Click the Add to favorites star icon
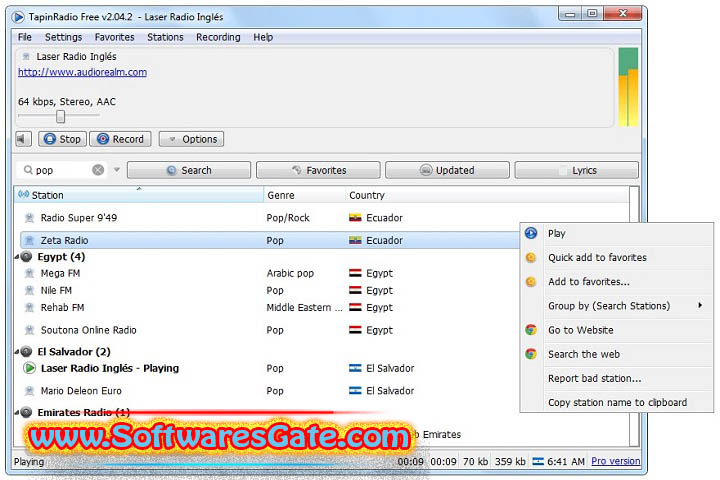The image size is (720, 480). click(531, 282)
